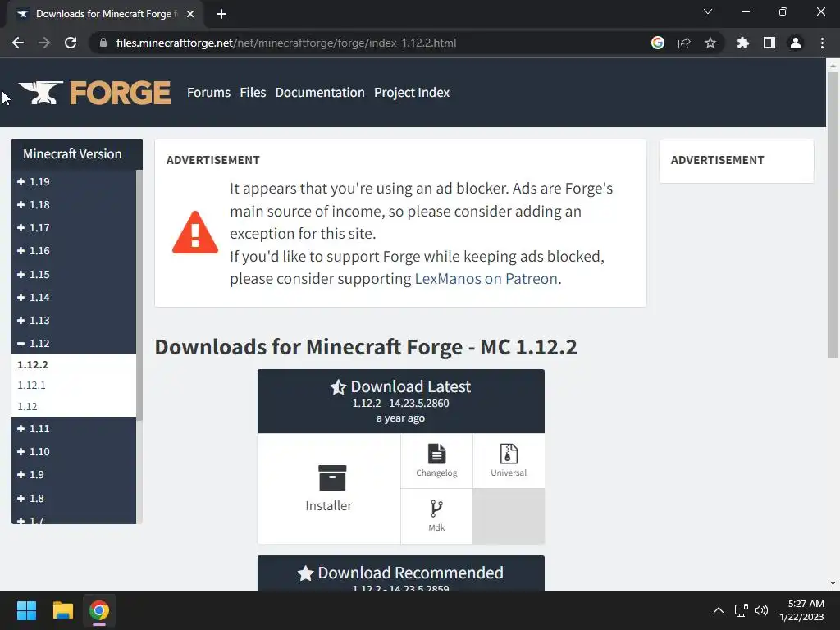
Task: Click the Mdk fork icon
Action: tap(436, 509)
